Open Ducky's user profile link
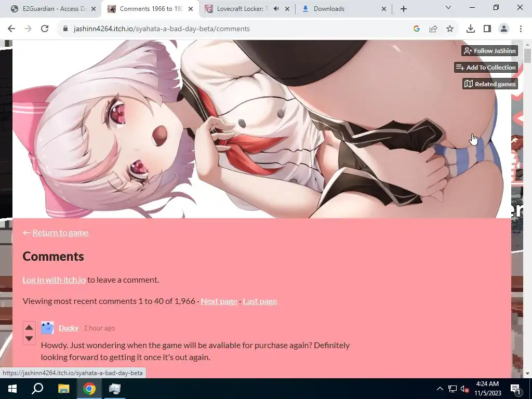 coord(69,328)
